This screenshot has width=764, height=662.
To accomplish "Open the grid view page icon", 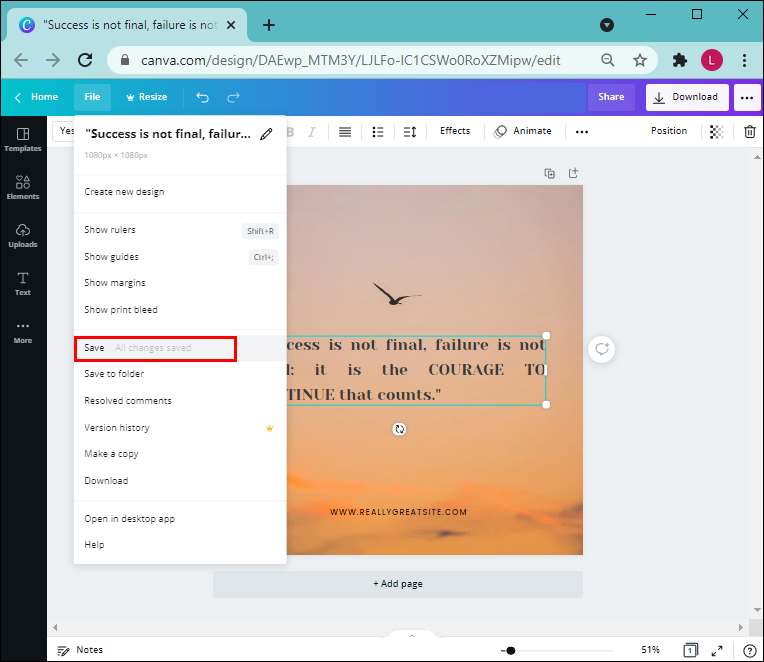I will coord(690,650).
